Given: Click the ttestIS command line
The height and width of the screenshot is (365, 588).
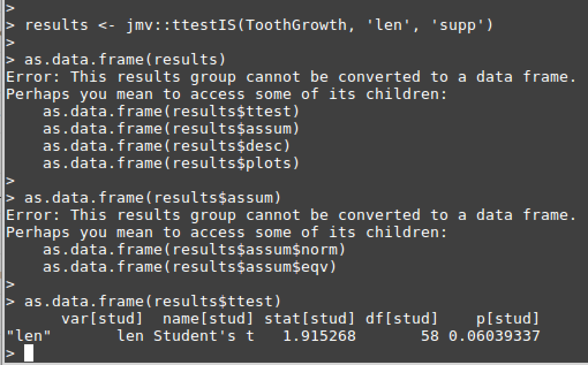Looking at the screenshot, I should tap(259, 25).
